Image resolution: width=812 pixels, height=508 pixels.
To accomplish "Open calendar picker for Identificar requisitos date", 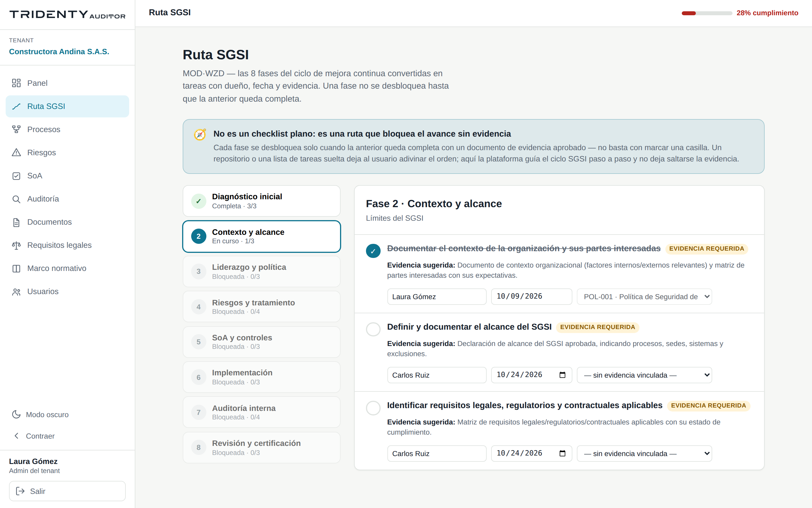I will pos(562,453).
